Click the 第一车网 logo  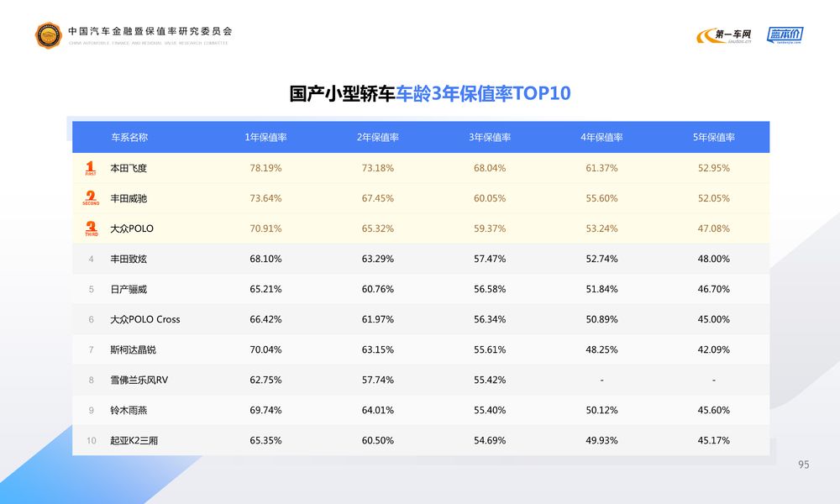[724, 34]
